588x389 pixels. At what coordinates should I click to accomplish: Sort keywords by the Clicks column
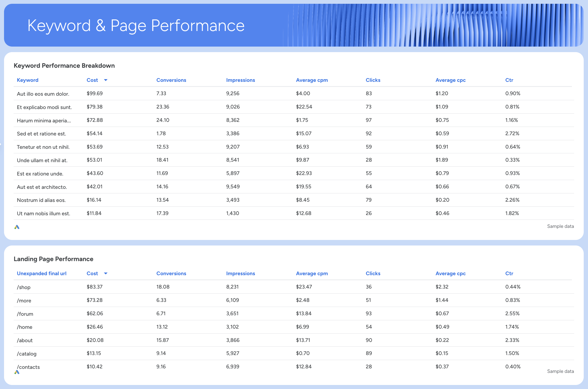coord(373,80)
